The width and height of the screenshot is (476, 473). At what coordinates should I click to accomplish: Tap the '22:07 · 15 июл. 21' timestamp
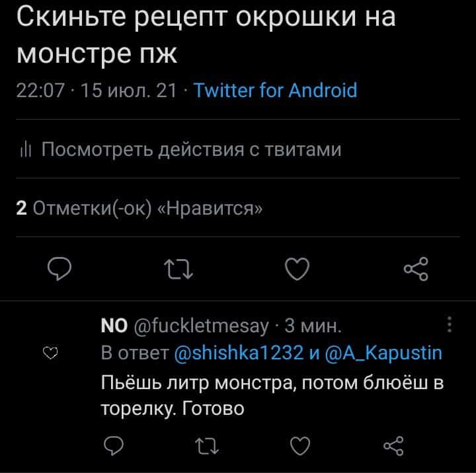[x=97, y=91]
